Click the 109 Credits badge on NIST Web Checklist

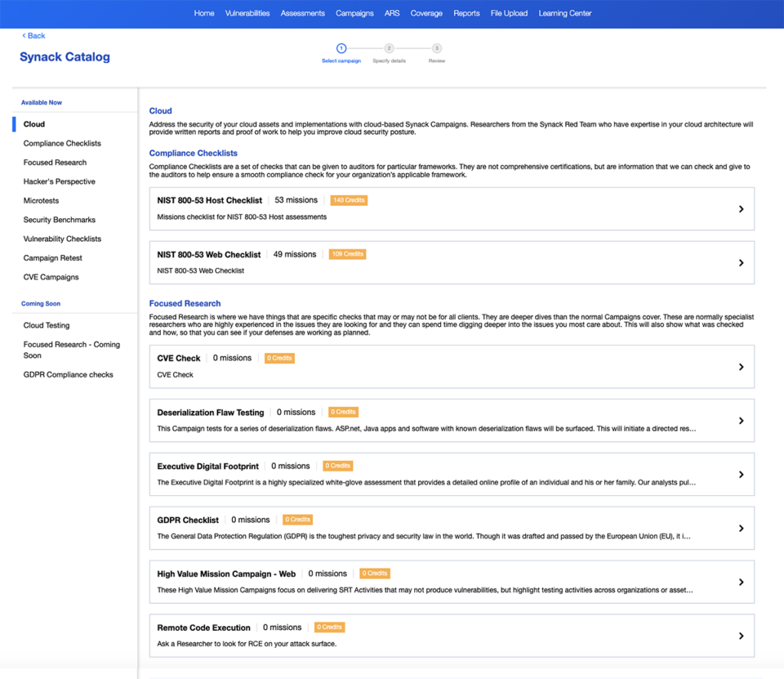pyautogui.click(x=347, y=254)
